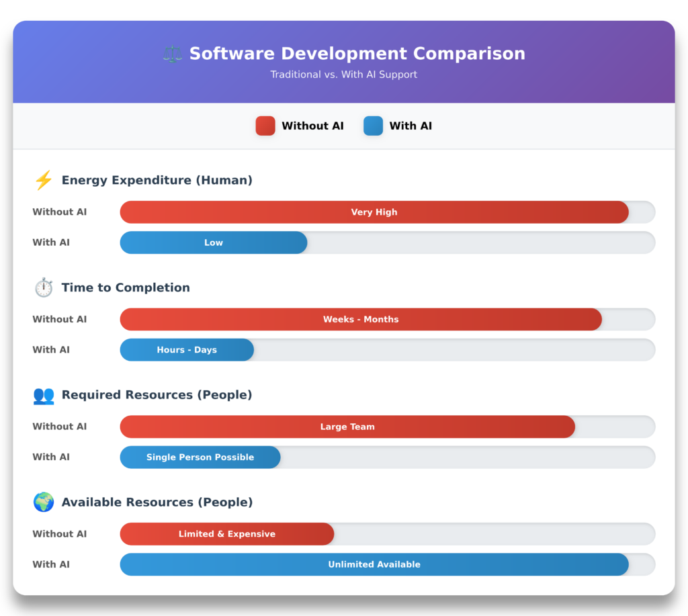Select the red Very High bar
This screenshot has height=616, width=688.
pyautogui.click(x=374, y=212)
